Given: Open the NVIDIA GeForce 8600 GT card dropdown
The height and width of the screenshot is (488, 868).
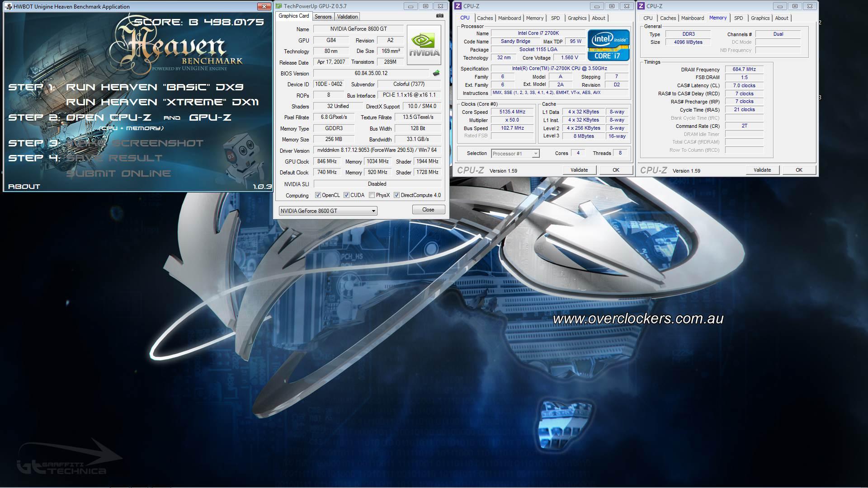Looking at the screenshot, I should [328, 211].
